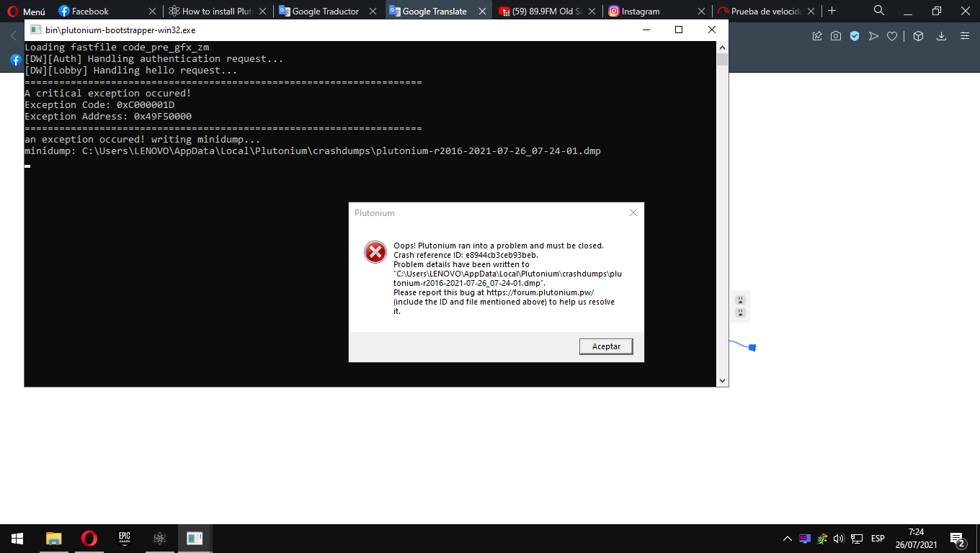Click the lower outlet icon on page
980x553 pixels.
coord(739,313)
